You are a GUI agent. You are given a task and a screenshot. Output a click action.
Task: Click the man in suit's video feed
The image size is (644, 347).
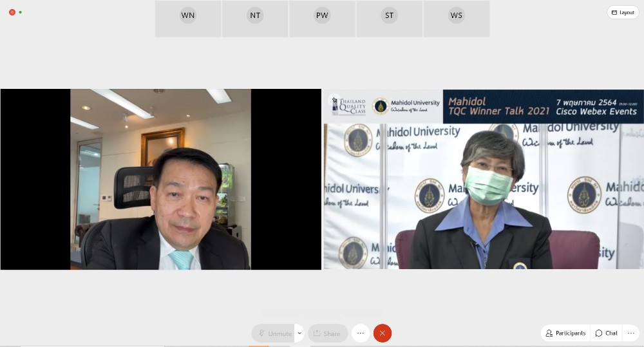tap(161, 193)
